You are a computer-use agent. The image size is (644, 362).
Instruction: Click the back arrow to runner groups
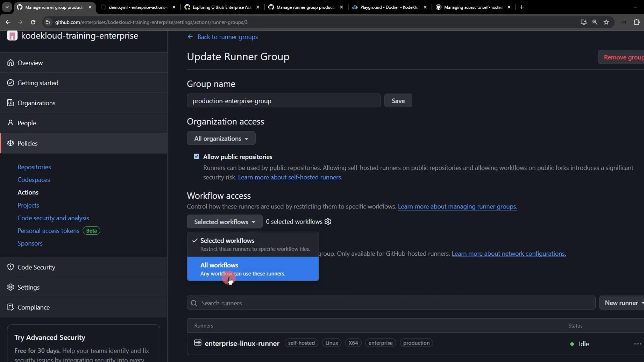(x=190, y=37)
